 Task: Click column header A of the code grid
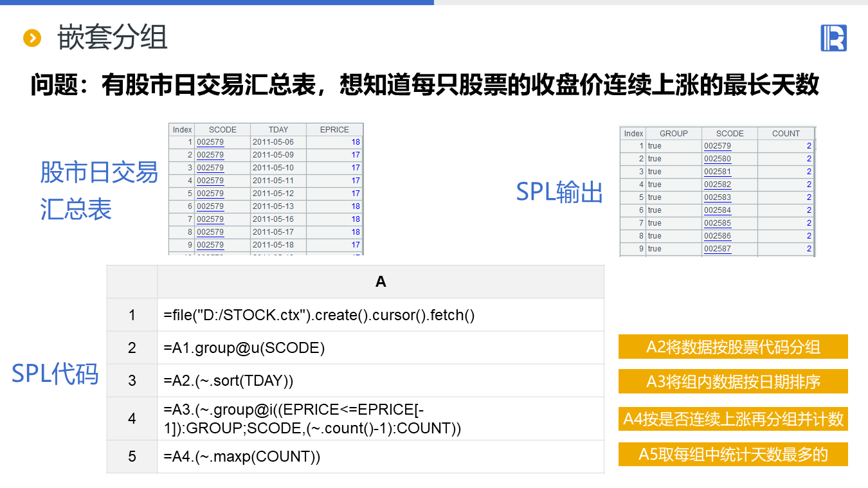(x=381, y=282)
